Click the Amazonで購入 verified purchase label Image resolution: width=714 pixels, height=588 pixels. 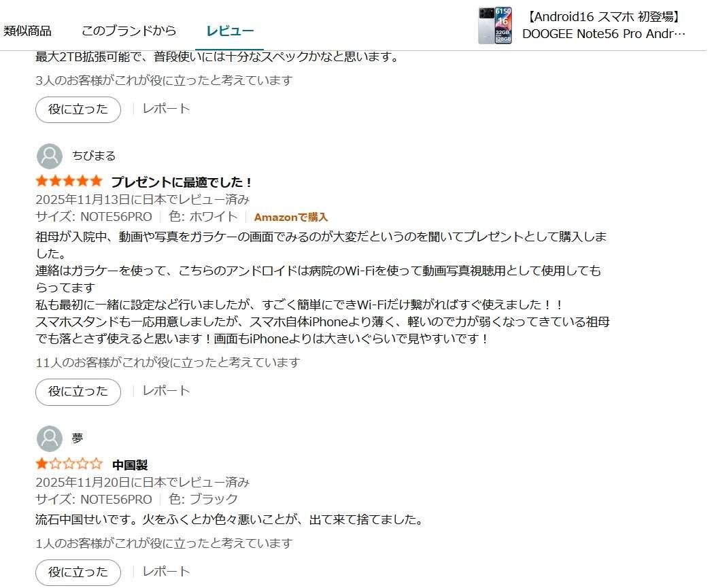pos(291,217)
